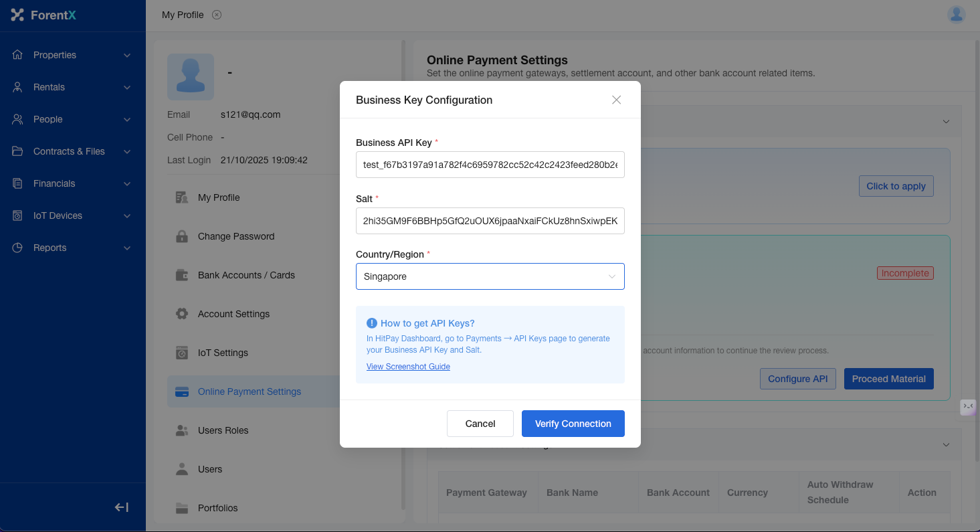The image size is (980, 532).
Task: Click the ForentX logo icon
Action: [x=17, y=15]
